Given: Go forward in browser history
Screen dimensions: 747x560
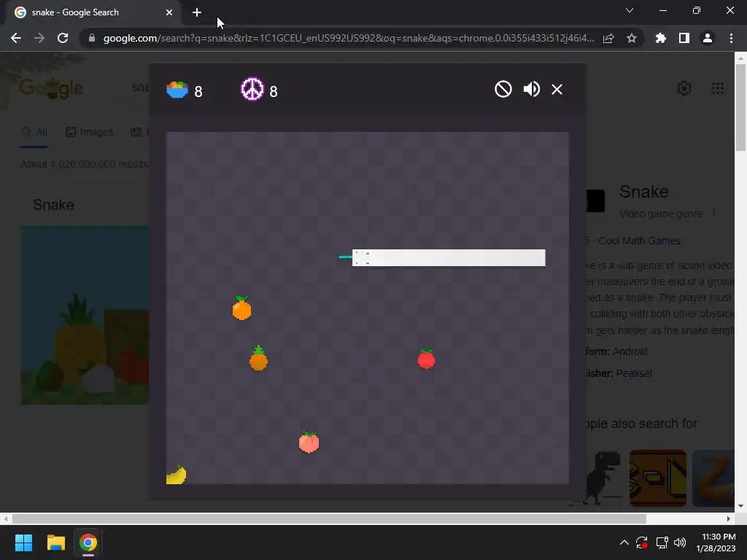Looking at the screenshot, I should [39, 38].
